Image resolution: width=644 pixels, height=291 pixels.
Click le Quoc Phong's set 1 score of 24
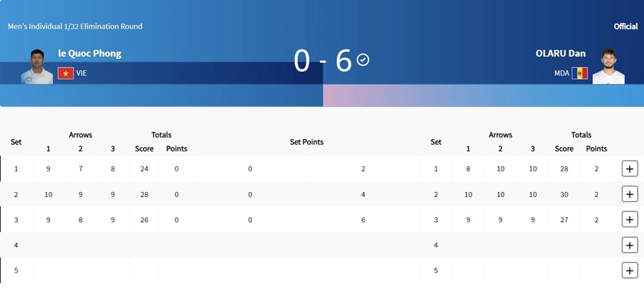[x=144, y=168]
